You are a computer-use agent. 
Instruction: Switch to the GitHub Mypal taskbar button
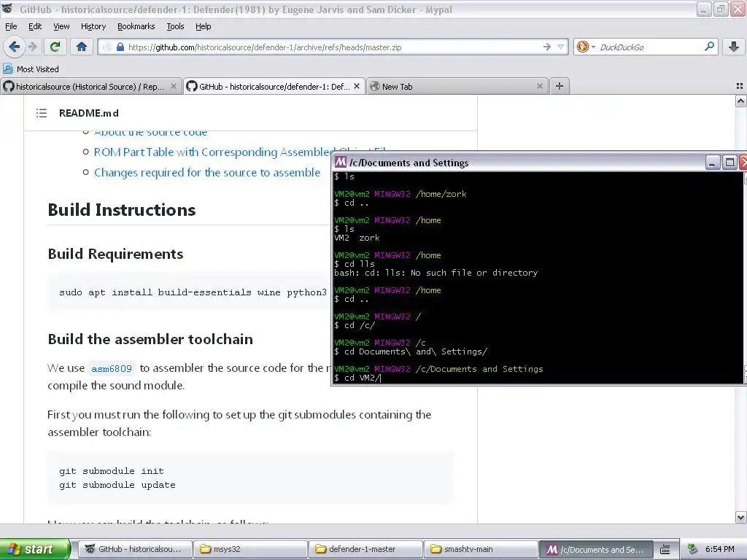135,549
